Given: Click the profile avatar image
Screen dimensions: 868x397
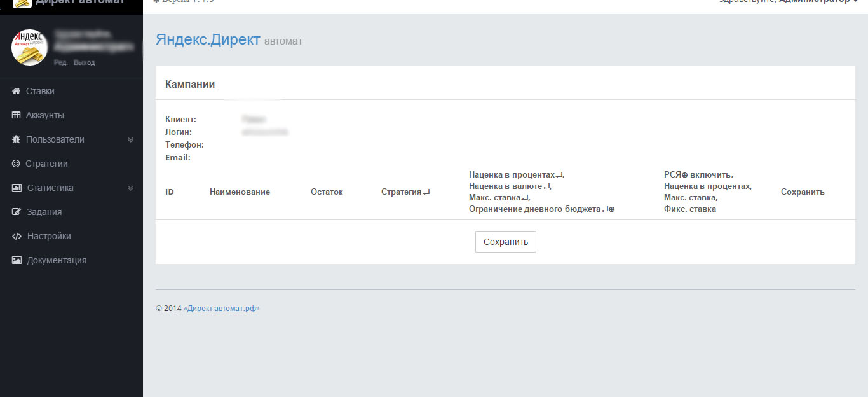Looking at the screenshot, I should 29,47.
